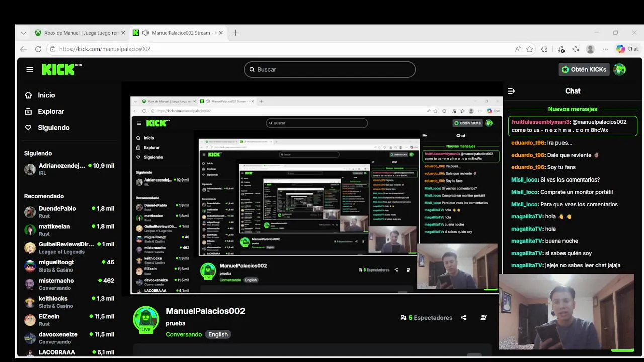Click the share stream icon
The image size is (644, 362).
(464, 317)
